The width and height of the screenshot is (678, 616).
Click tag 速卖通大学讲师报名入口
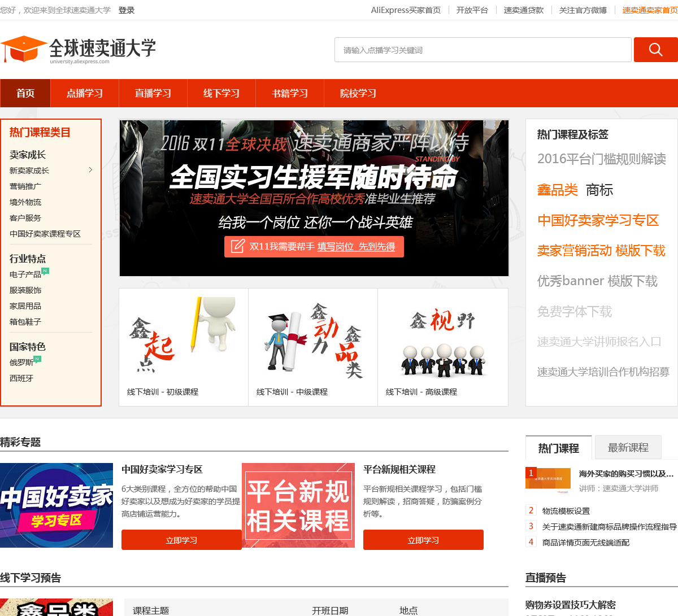coord(599,342)
